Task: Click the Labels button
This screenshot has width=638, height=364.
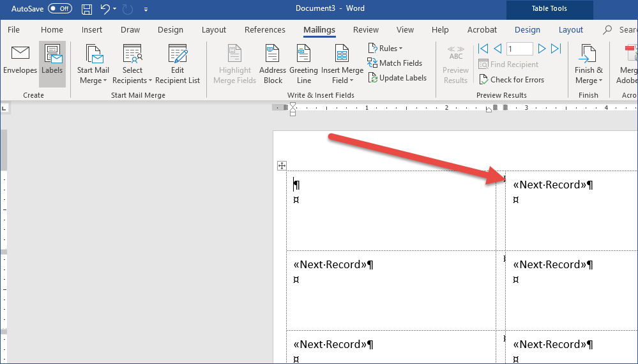Action: (52, 64)
